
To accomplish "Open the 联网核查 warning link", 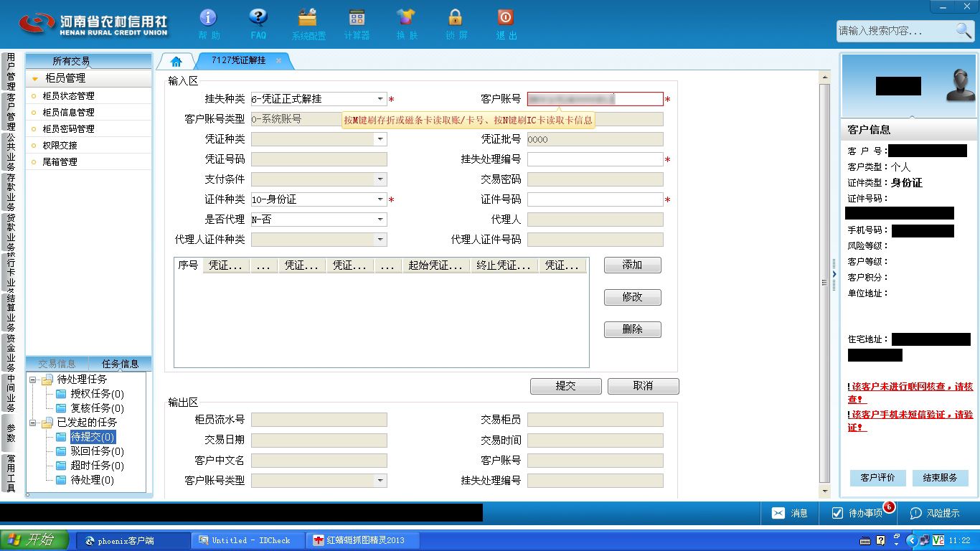I will 910,392.
